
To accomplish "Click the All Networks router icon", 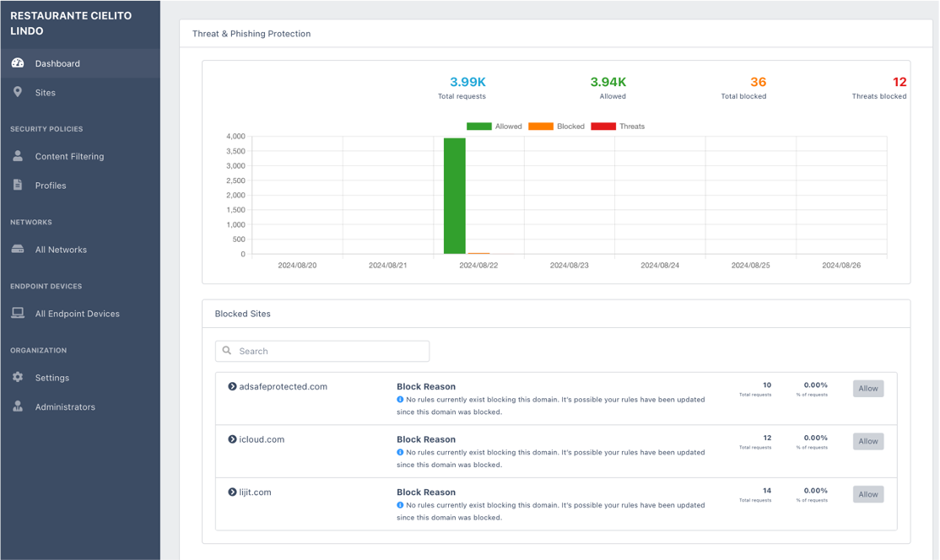I will click(18, 249).
